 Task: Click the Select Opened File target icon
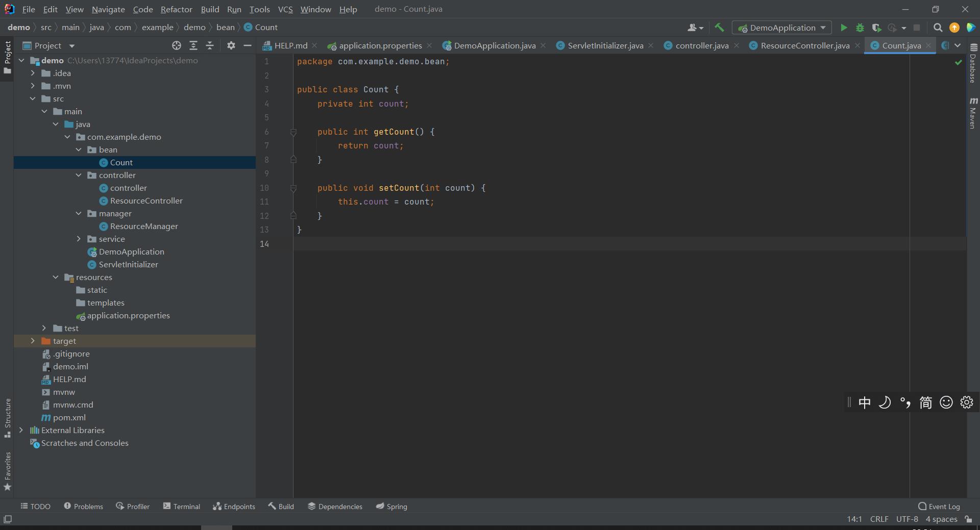coord(177,45)
